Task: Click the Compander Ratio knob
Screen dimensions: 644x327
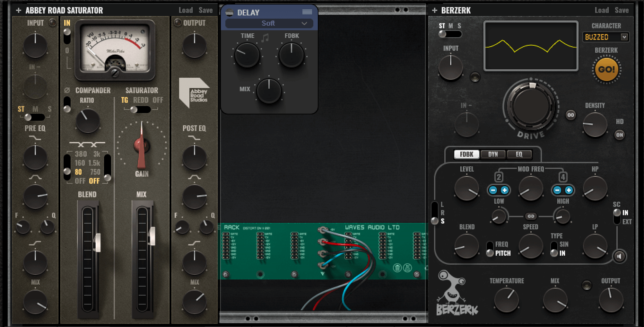Action: click(x=87, y=121)
